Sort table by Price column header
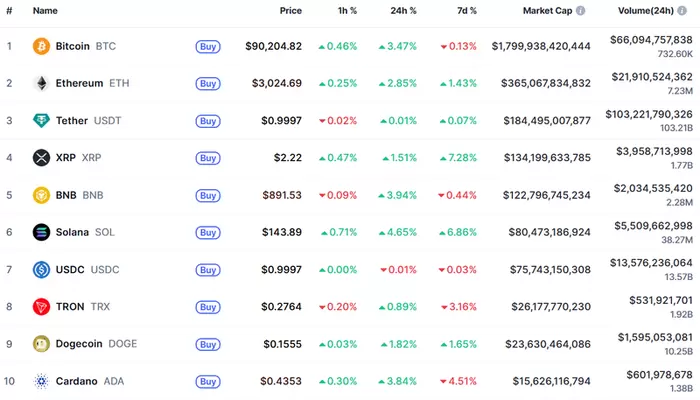Viewport: 700px width, 400px height. (x=290, y=11)
